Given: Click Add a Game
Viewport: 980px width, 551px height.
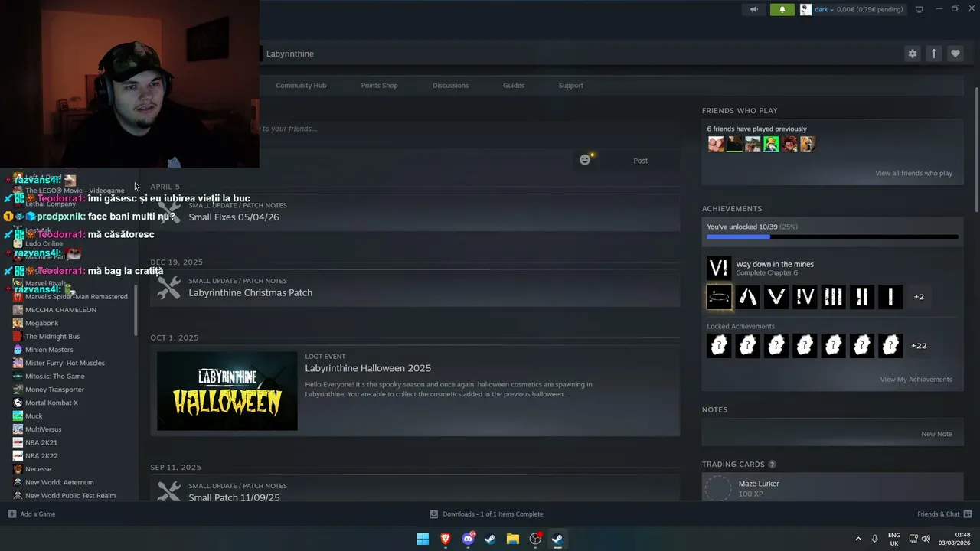Looking at the screenshot, I should tap(32, 514).
